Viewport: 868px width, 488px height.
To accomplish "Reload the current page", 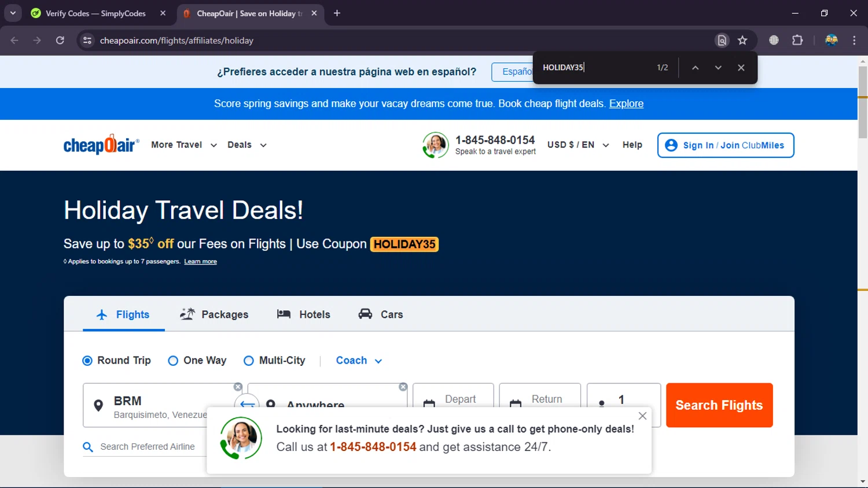I will coord(60,41).
